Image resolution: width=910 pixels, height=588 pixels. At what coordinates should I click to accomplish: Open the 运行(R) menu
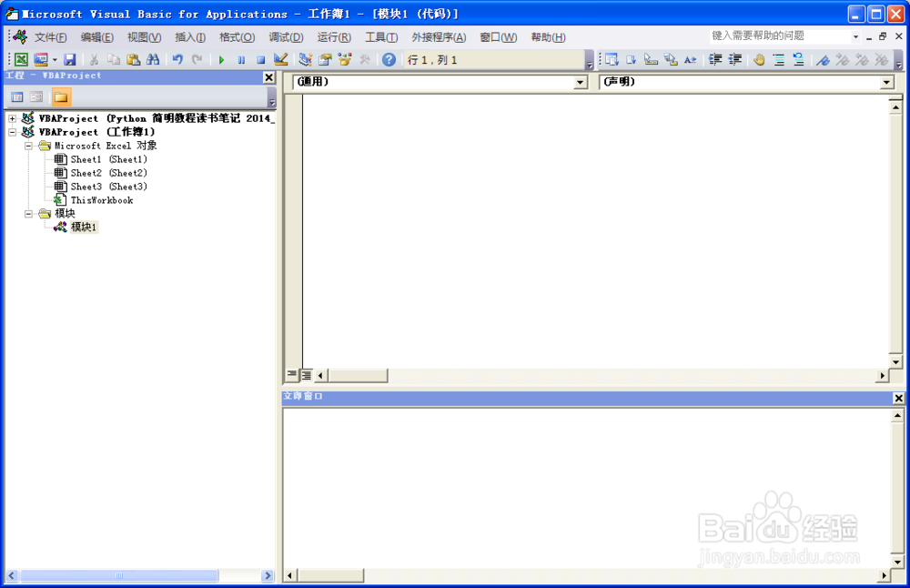pos(334,37)
